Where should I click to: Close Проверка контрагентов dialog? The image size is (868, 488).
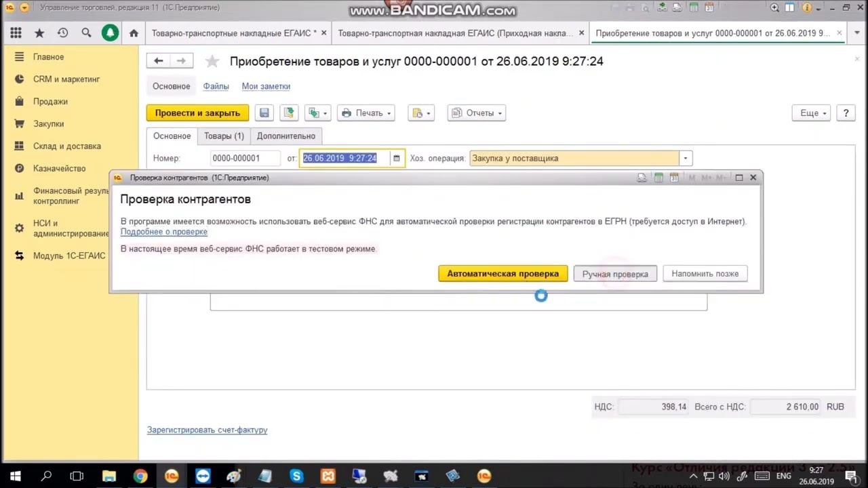753,178
